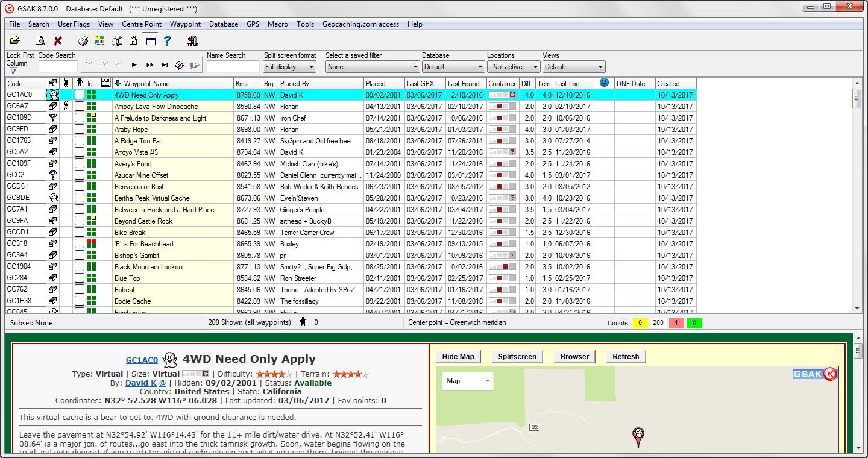Click the Refresh button
Screen dimensions: 868x458
626,357
